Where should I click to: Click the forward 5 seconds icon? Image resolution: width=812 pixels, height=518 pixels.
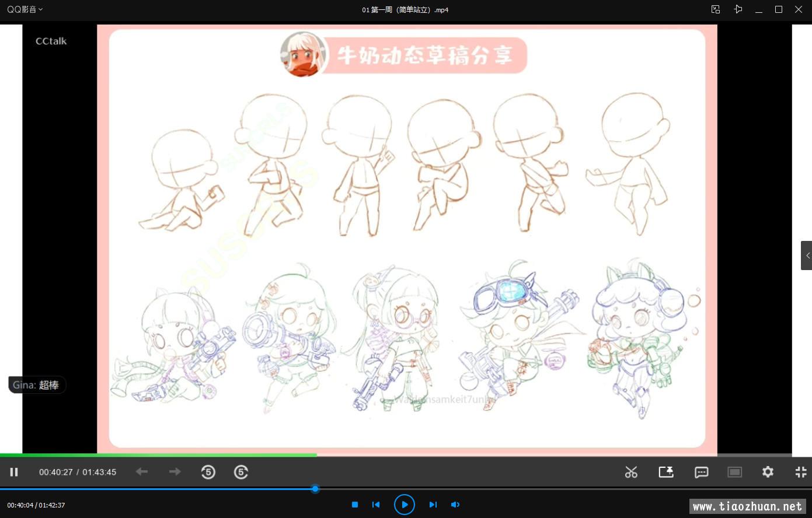pos(241,472)
